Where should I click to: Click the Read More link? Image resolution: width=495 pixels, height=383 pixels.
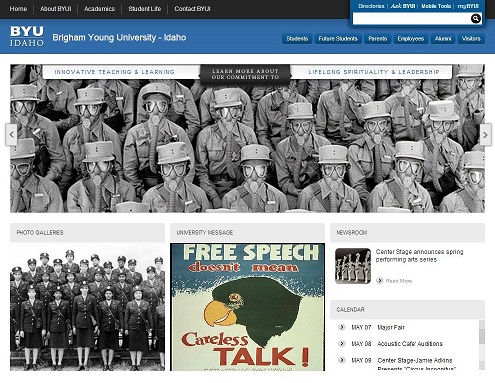coord(399,281)
